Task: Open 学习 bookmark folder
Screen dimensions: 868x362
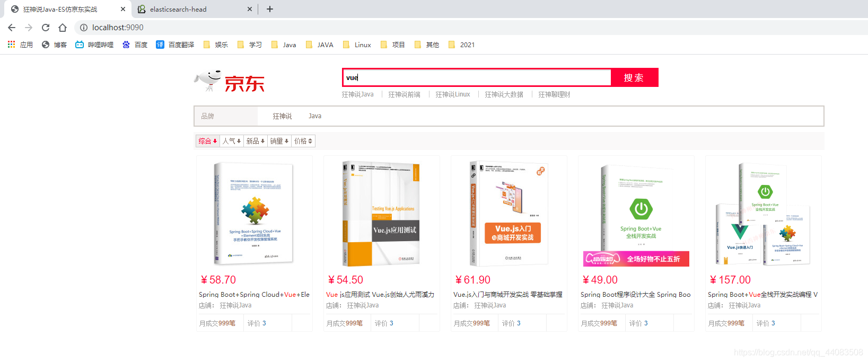Action: (x=250, y=45)
